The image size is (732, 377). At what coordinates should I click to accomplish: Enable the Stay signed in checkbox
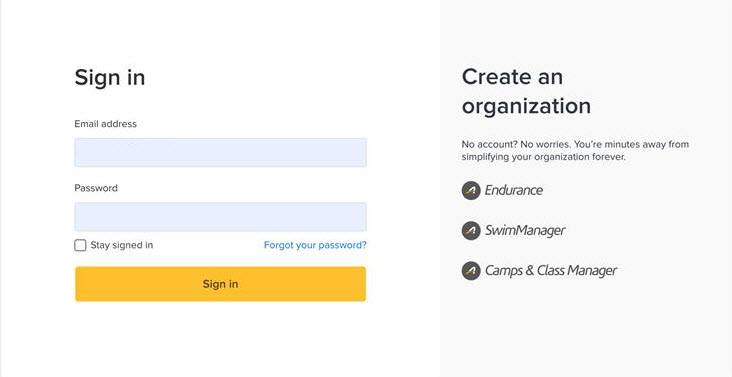[80, 245]
